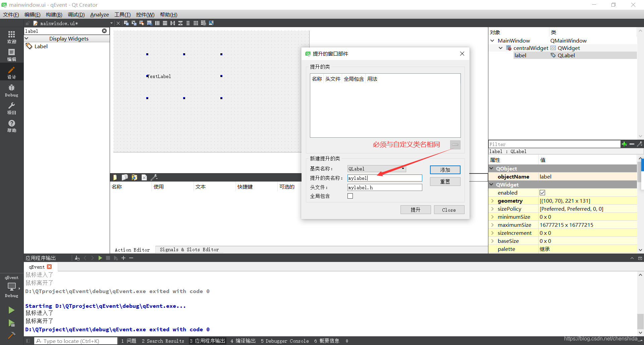Collapse centralWidget tree node

pos(500,48)
